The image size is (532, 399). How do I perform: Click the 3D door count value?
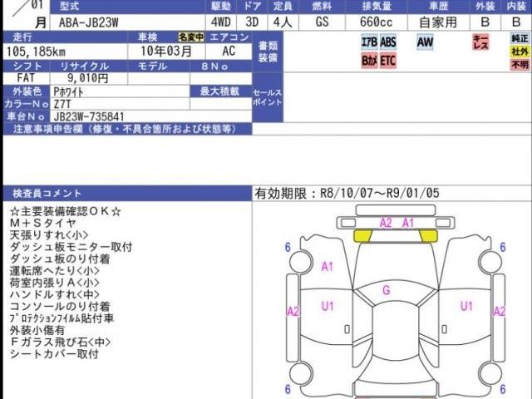(252, 22)
